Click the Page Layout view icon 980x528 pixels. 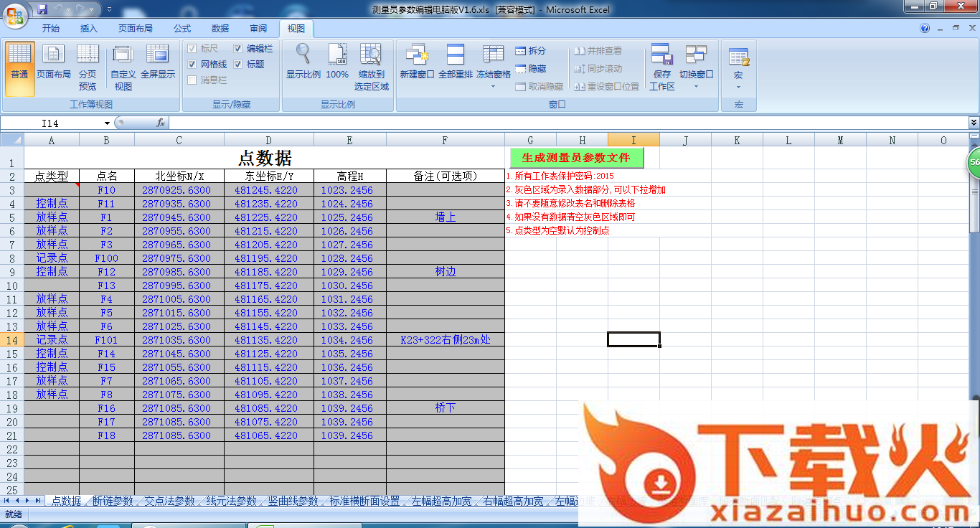tap(54, 55)
